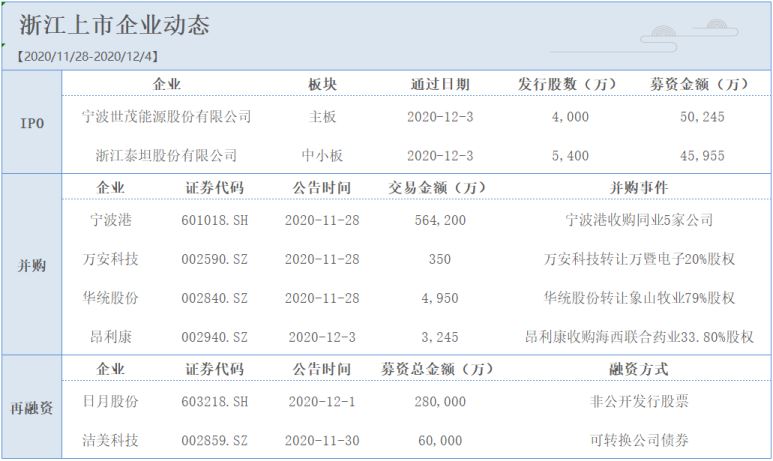The width and height of the screenshot is (773, 461).
Task: Select the 昂利康 company cell
Action: coord(111,337)
